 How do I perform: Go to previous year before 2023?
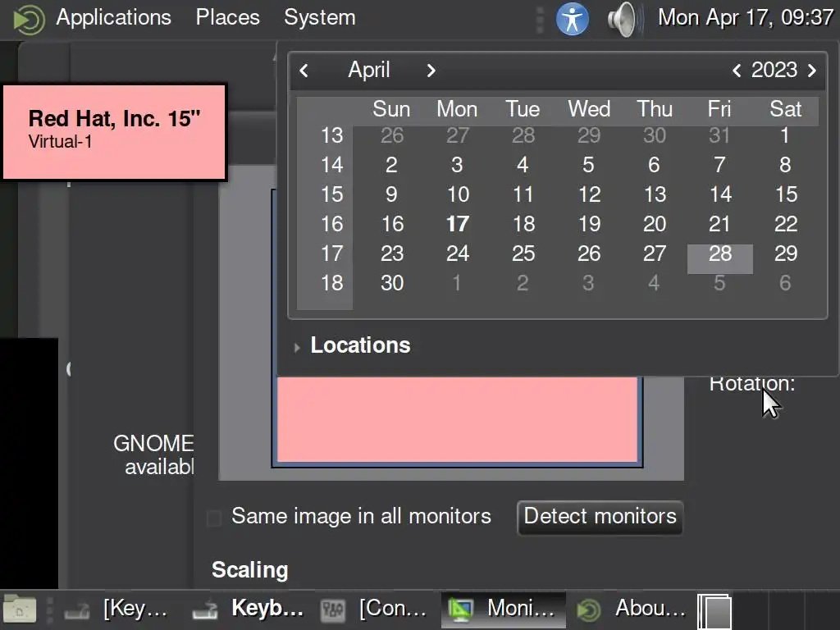click(737, 71)
